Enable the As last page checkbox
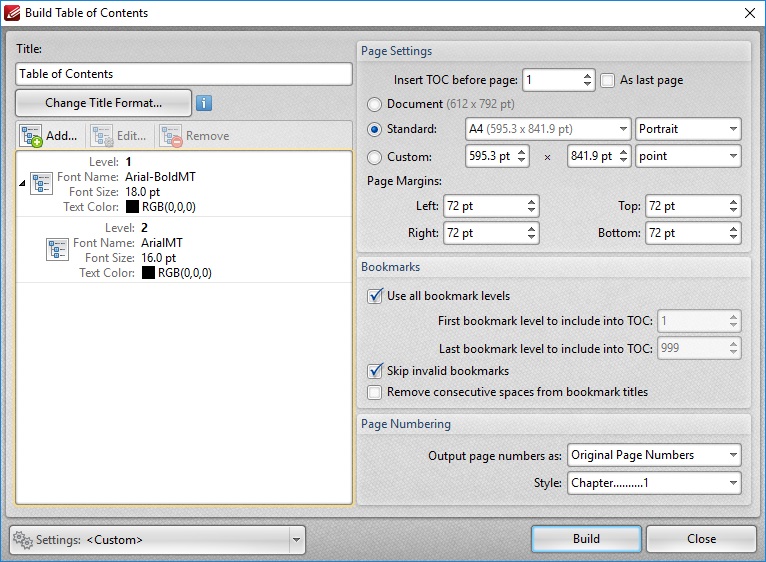 pos(607,80)
